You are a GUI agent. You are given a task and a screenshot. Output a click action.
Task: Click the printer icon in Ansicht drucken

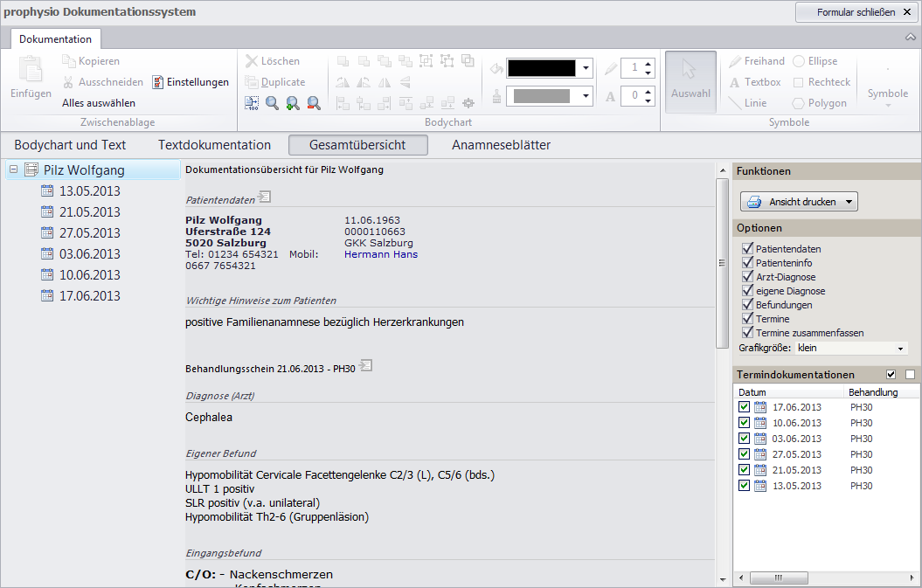(x=754, y=202)
